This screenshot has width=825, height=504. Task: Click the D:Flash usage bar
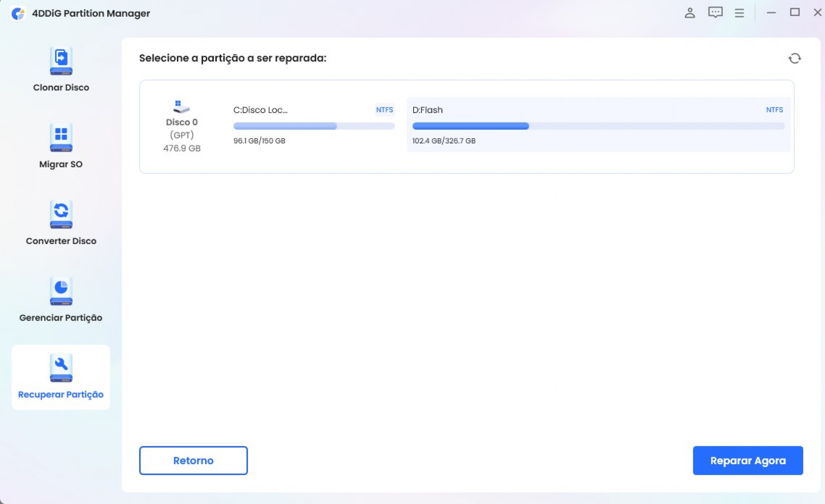[598, 126]
